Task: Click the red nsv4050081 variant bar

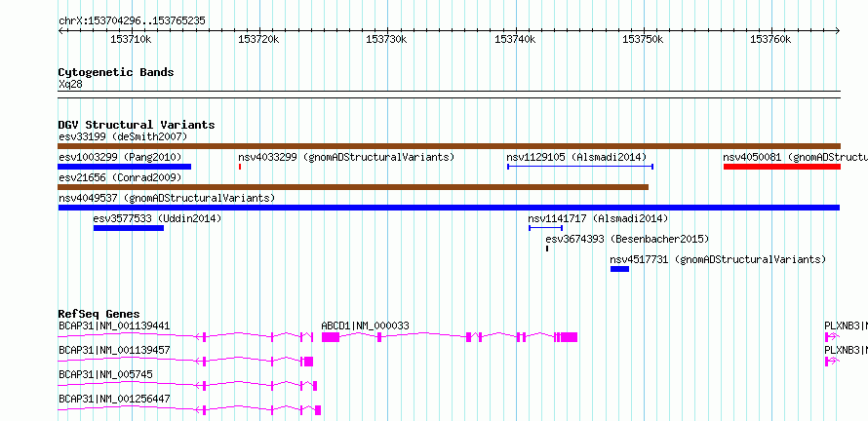Action: tap(781, 167)
